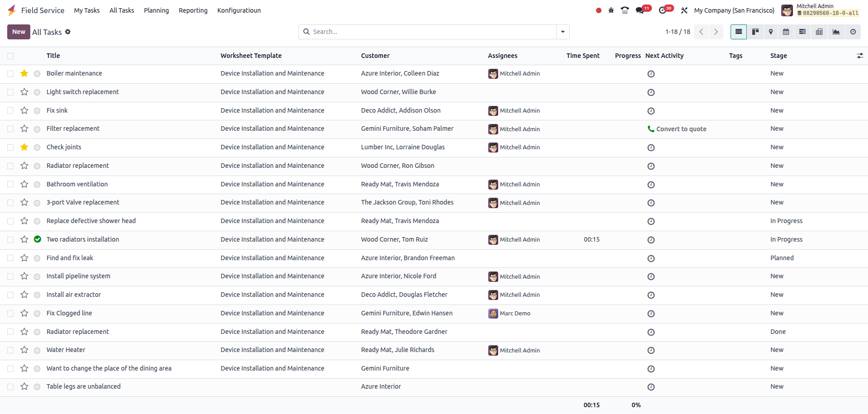Tick the checkbox for Boiler maintenance
This screenshot has width=868, height=414.
pos(10,74)
